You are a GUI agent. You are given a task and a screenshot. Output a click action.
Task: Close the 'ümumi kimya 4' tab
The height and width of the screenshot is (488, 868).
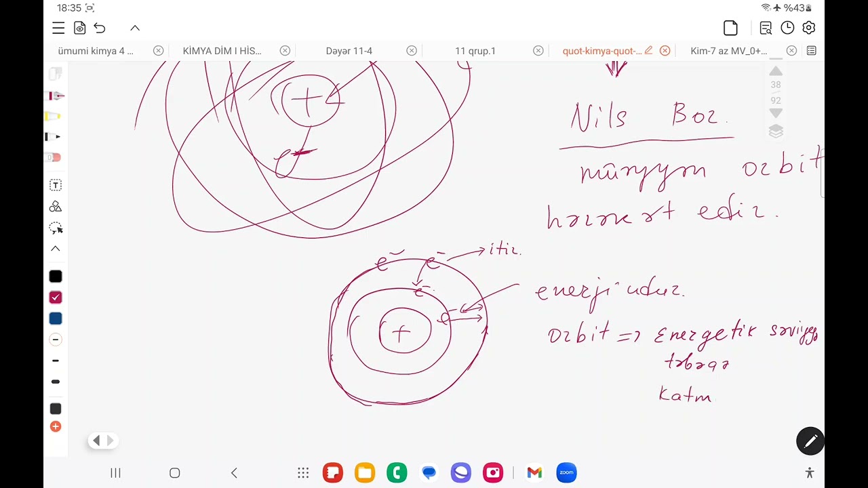158,51
